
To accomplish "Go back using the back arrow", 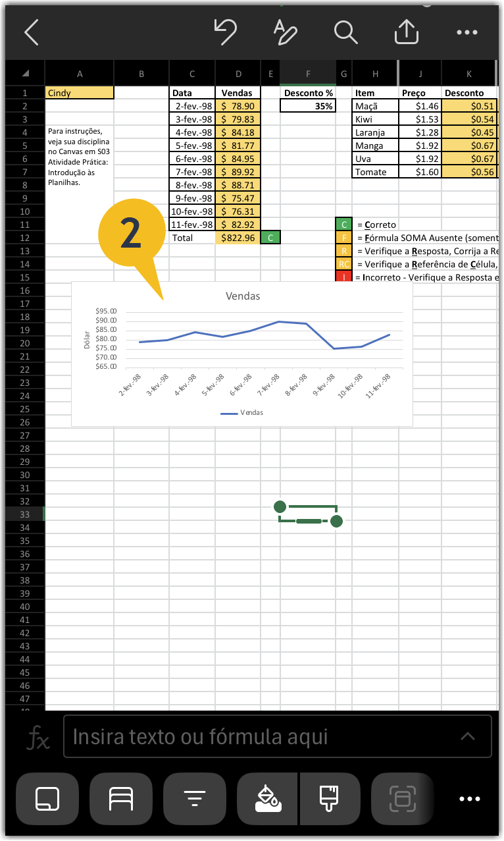I will tap(32, 32).
